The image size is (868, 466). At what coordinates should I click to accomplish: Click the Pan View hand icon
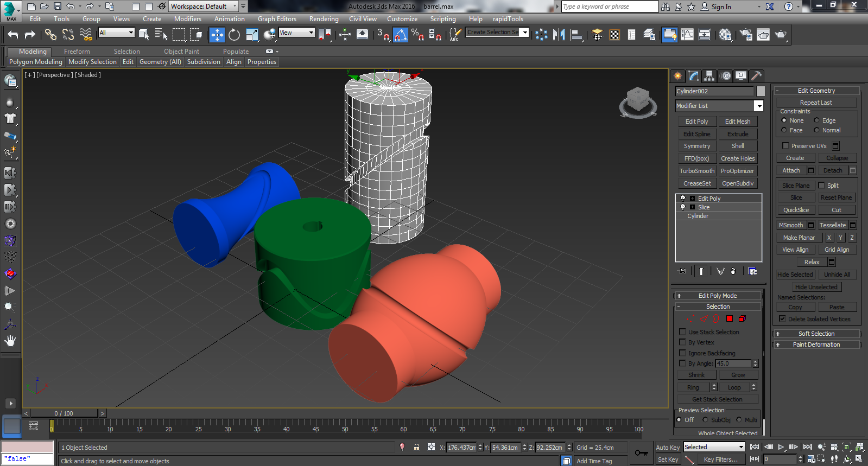click(10, 341)
